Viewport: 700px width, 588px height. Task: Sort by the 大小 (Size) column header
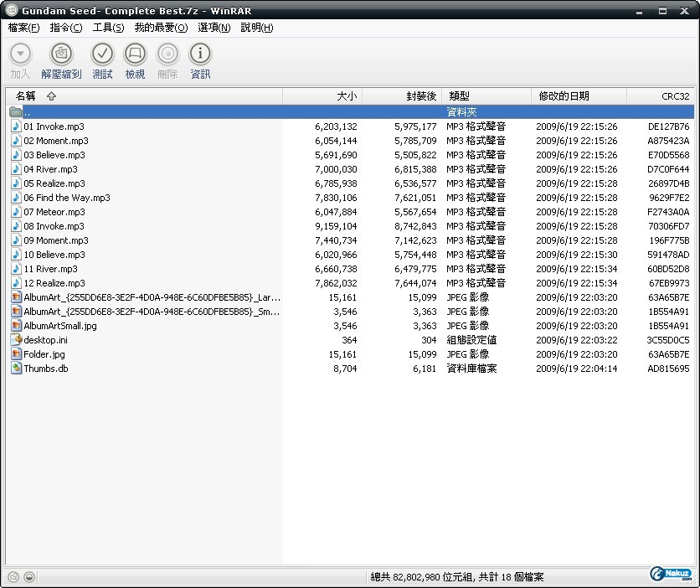[x=322, y=96]
